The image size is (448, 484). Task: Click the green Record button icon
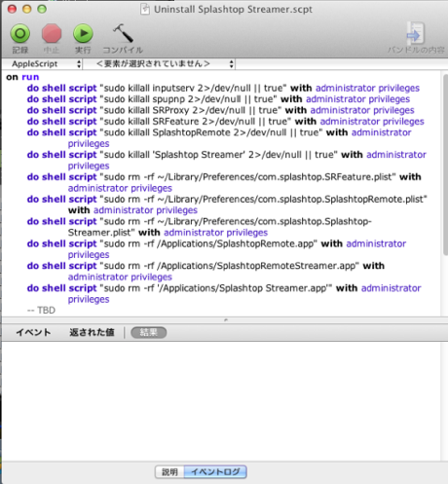point(20,33)
